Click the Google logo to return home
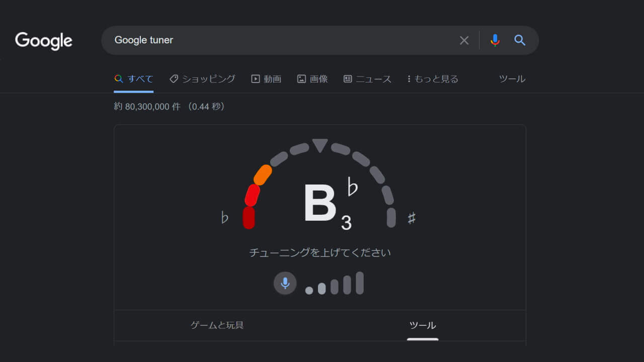Image resolution: width=644 pixels, height=362 pixels. [x=43, y=41]
